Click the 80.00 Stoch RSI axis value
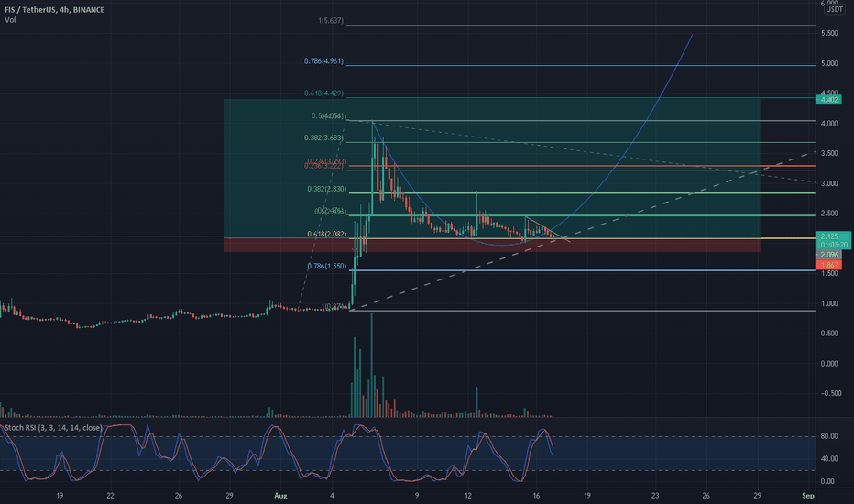Viewport: 854px width, 504px height. click(829, 436)
